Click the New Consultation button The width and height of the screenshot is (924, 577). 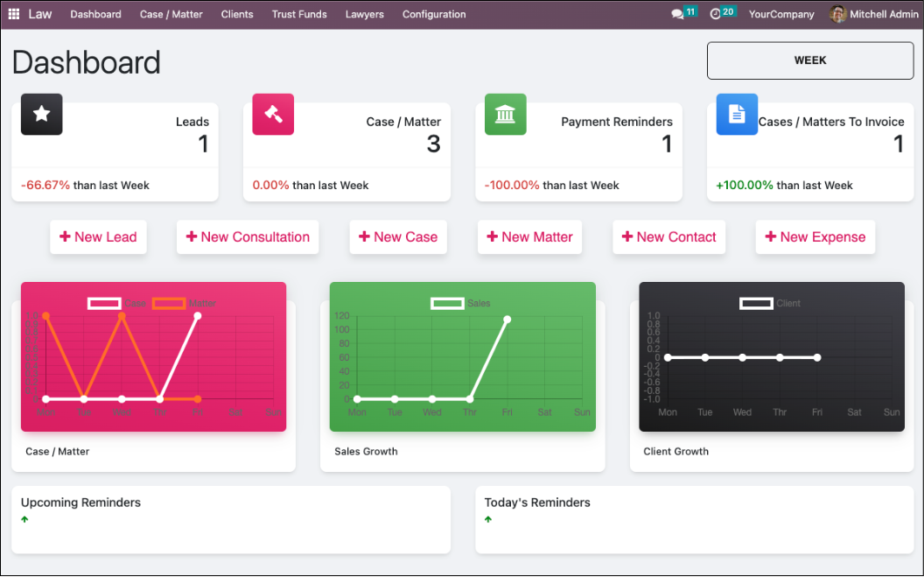tap(248, 237)
